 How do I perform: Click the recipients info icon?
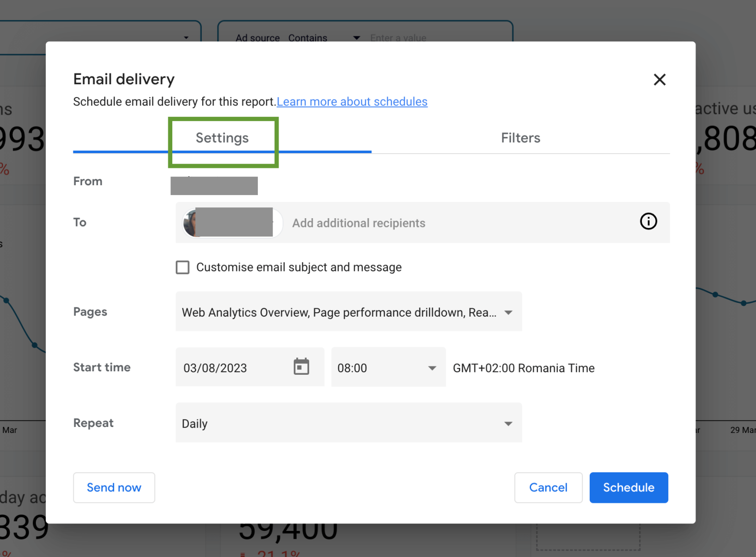648,222
